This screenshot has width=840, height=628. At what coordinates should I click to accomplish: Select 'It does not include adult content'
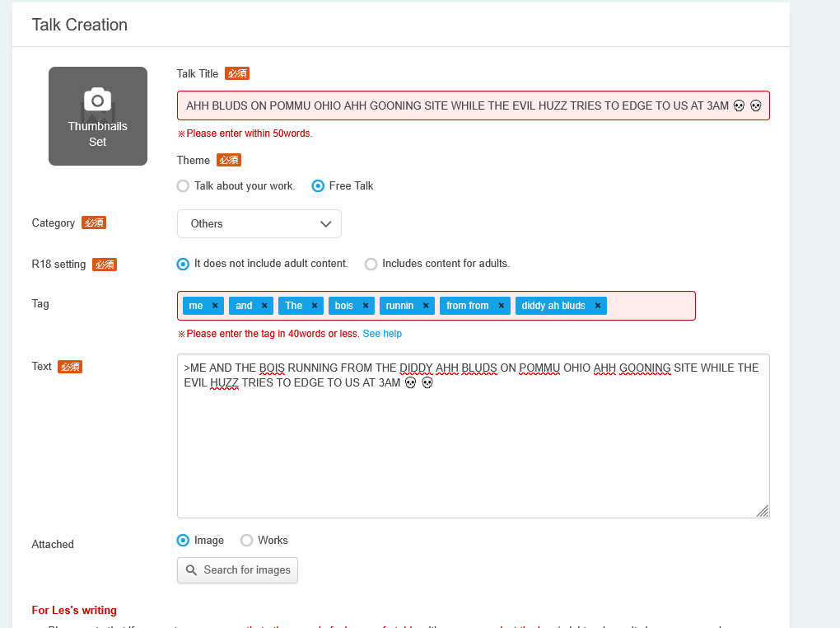coord(184,264)
